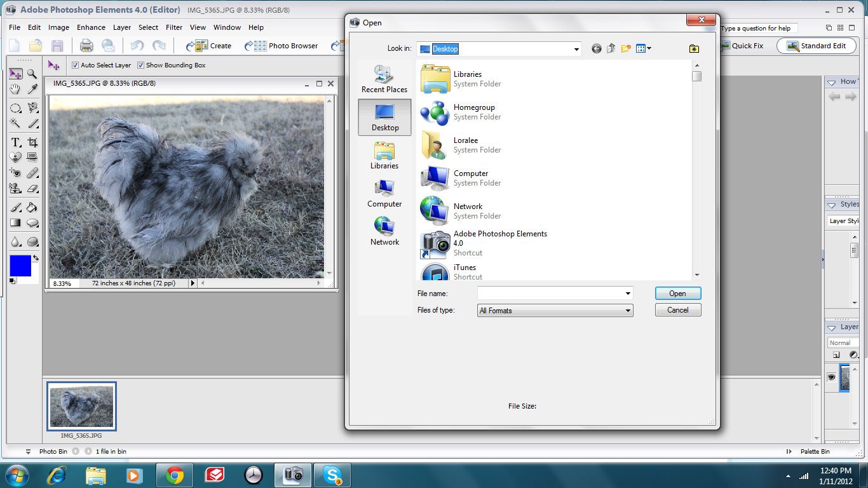Viewport: 868px width, 488px height.
Task: Click the Create New Folder icon in the Open dialog
Action: click(626, 49)
